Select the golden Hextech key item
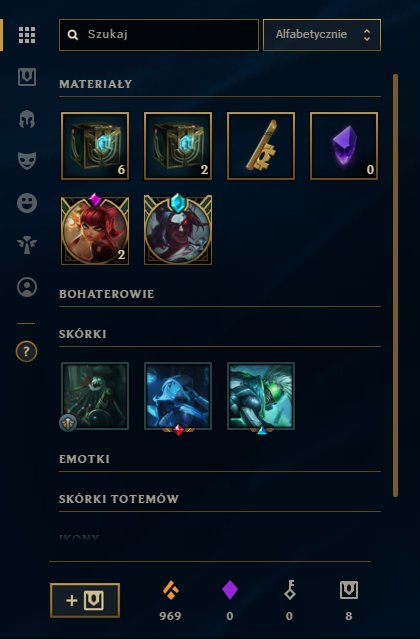The image size is (420, 639). tap(261, 146)
